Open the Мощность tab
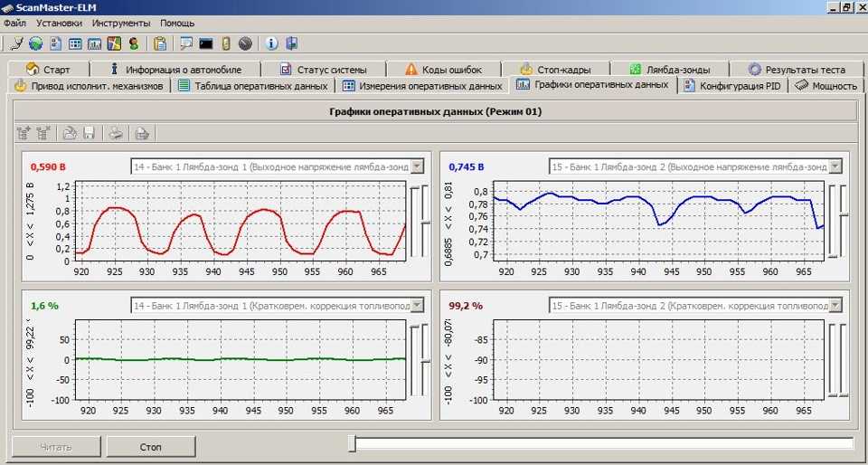The height and width of the screenshot is (465, 868). (x=826, y=86)
